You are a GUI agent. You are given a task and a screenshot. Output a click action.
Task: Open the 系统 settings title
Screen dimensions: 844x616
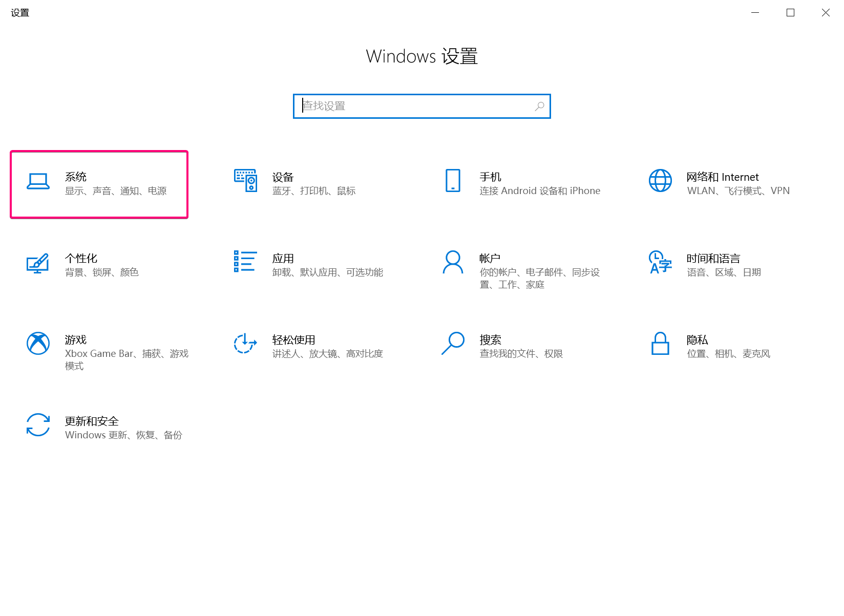click(76, 177)
